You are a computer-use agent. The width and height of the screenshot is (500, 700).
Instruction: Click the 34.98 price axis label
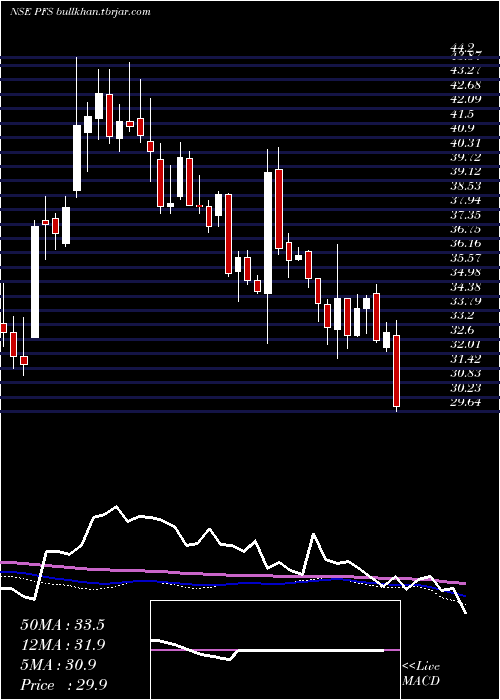point(465,273)
